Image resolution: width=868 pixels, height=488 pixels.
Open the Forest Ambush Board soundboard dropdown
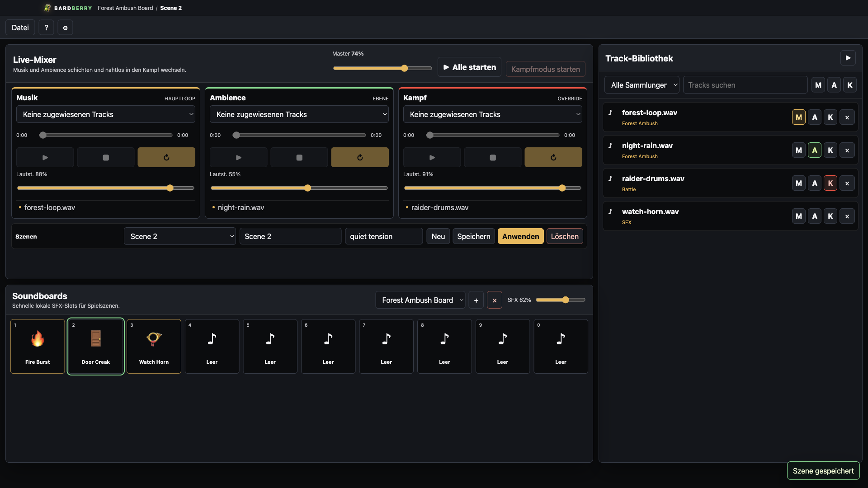[420, 300]
